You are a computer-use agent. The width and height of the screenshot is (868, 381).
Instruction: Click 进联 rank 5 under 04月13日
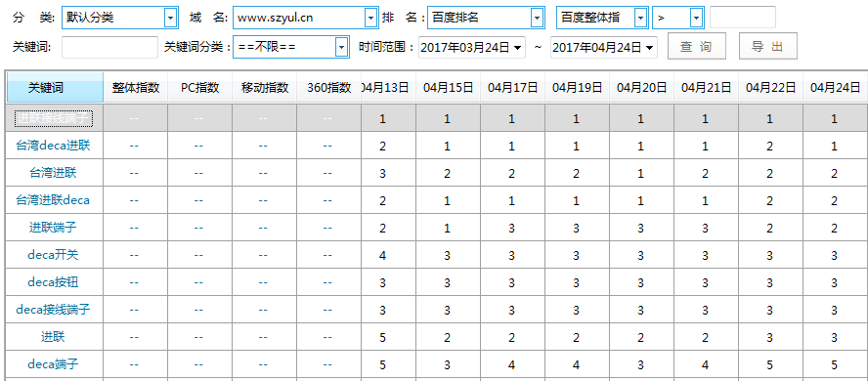click(382, 337)
